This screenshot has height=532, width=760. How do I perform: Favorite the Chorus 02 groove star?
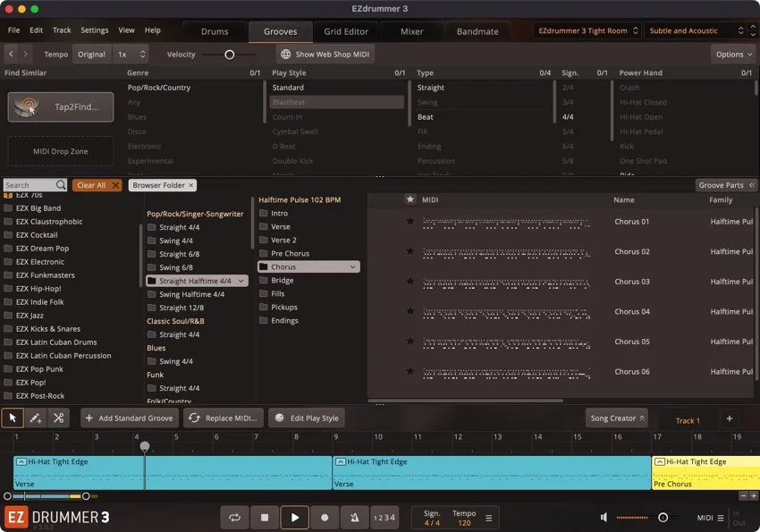pyautogui.click(x=410, y=251)
